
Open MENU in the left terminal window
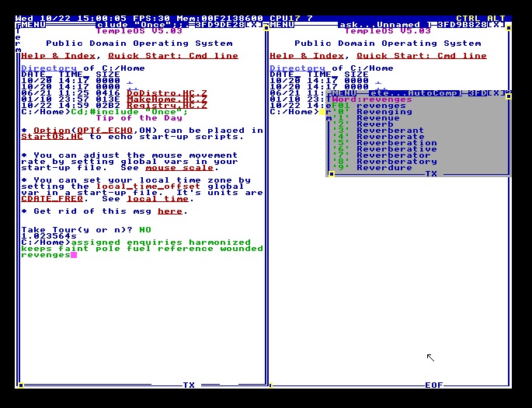pyautogui.click(x=33, y=25)
